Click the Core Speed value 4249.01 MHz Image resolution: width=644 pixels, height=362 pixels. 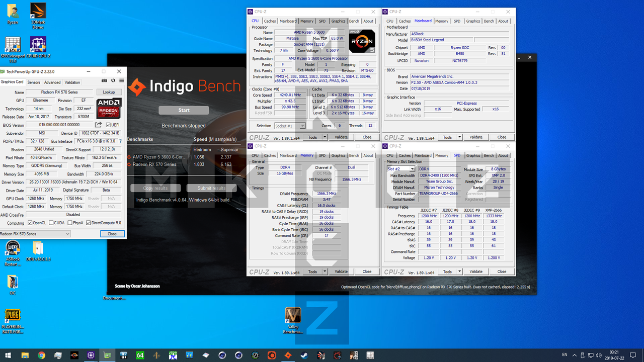coord(289,95)
